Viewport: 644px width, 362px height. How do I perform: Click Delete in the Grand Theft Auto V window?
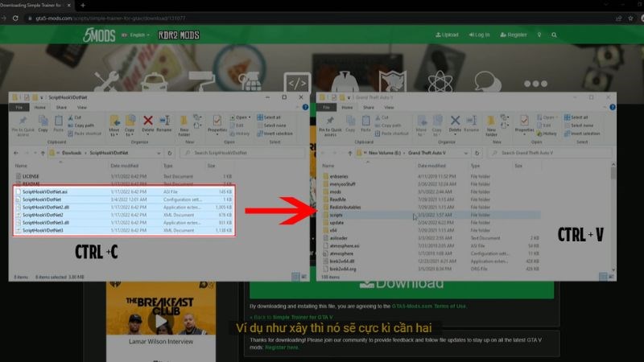(x=455, y=124)
